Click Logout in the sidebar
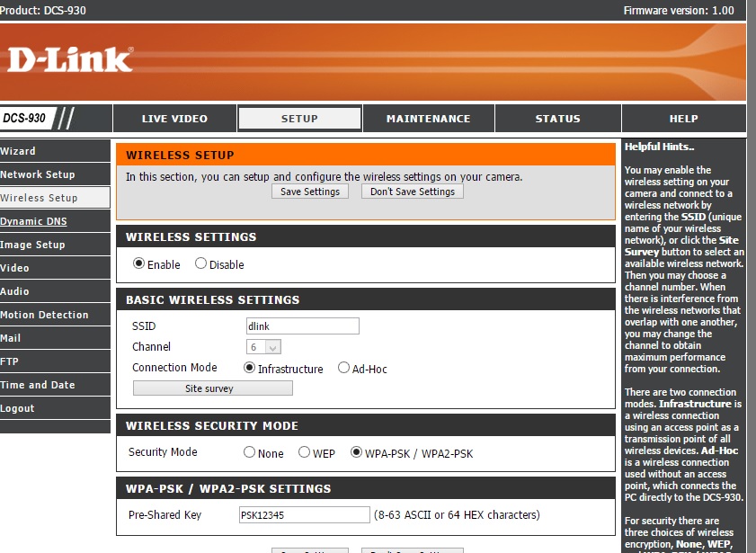This screenshot has height=553, width=756. tap(55, 408)
